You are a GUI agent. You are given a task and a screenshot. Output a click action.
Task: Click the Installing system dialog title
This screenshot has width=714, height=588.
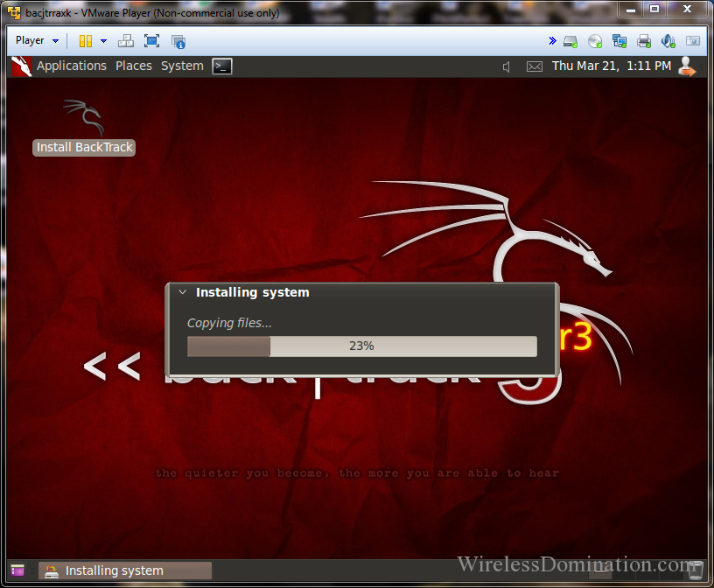pos(253,292)
